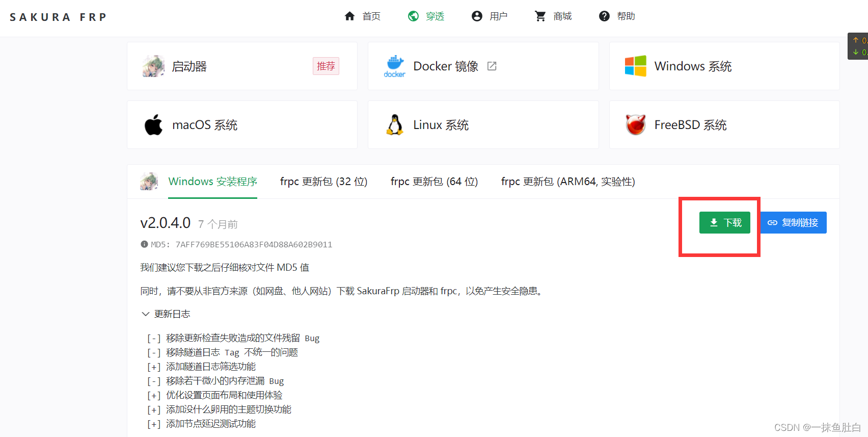Click the network speed widget with the up and down arrows

[x=858, y=46]
